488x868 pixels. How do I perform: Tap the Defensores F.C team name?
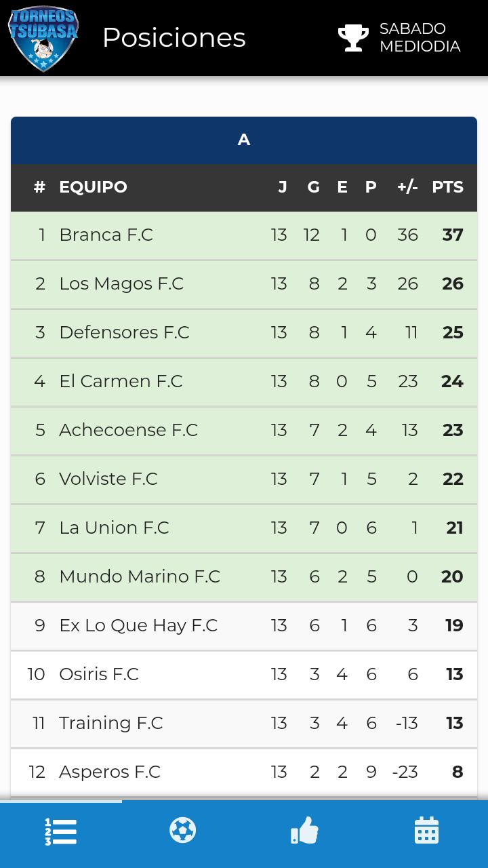pyautogui.click(x=124, y=333)
